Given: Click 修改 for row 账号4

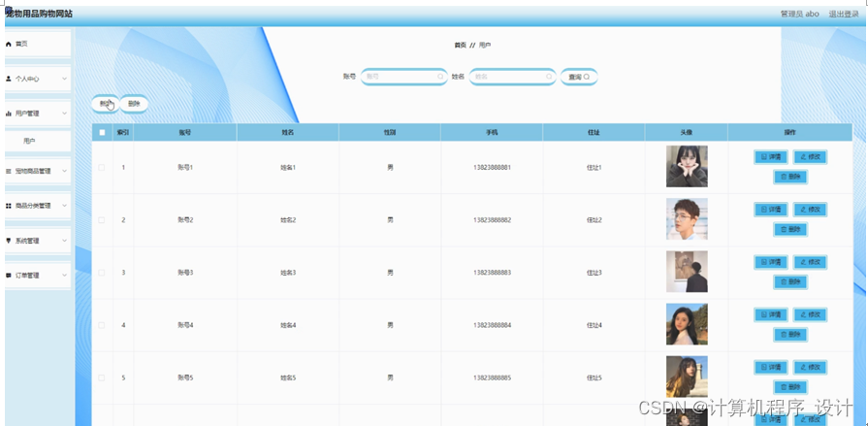Looking at the screenshot, I should coord(811,314).
